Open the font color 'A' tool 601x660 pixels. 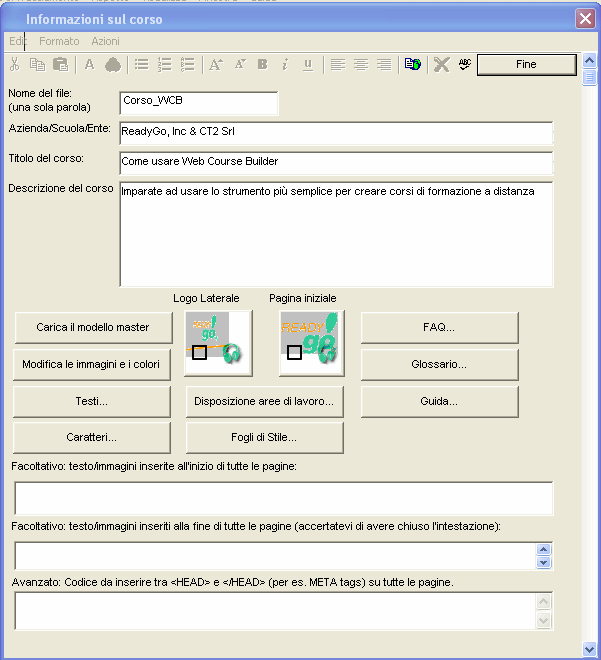tap(89, 64)
